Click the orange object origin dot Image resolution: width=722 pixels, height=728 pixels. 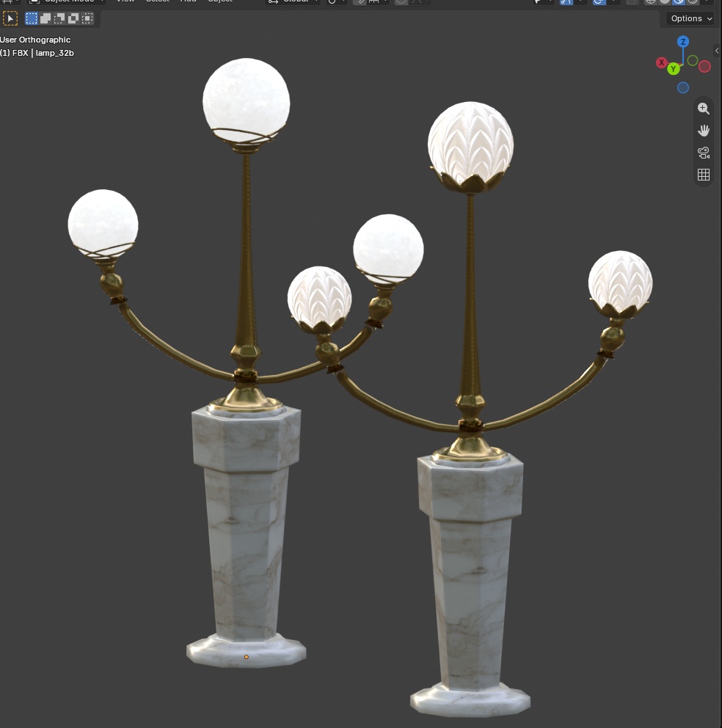(246, 657)
